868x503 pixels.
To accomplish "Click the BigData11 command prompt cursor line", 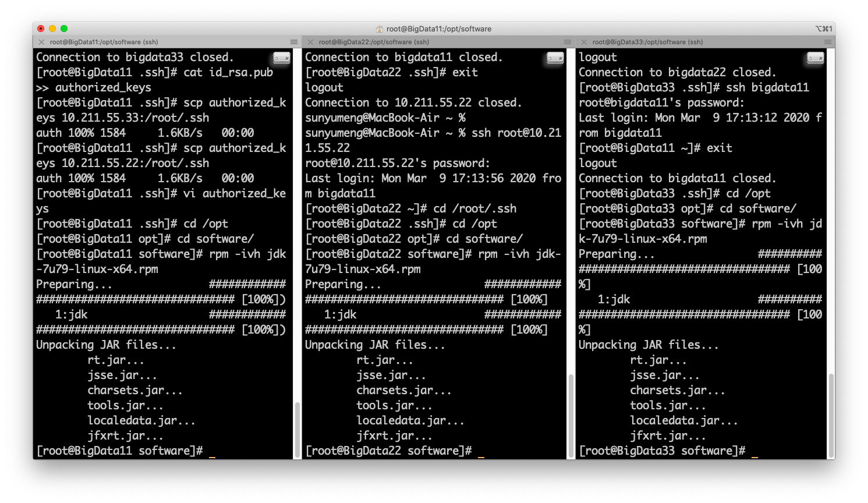I will [x=126, y=451].
